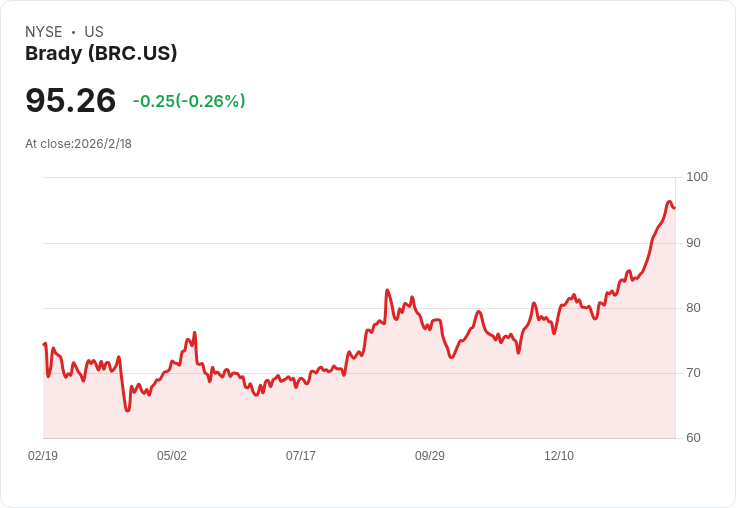Image resolution: width=736 pixels, height=508 pixels.
Task: Click the 60 y-axis price label
Action: 694,438
